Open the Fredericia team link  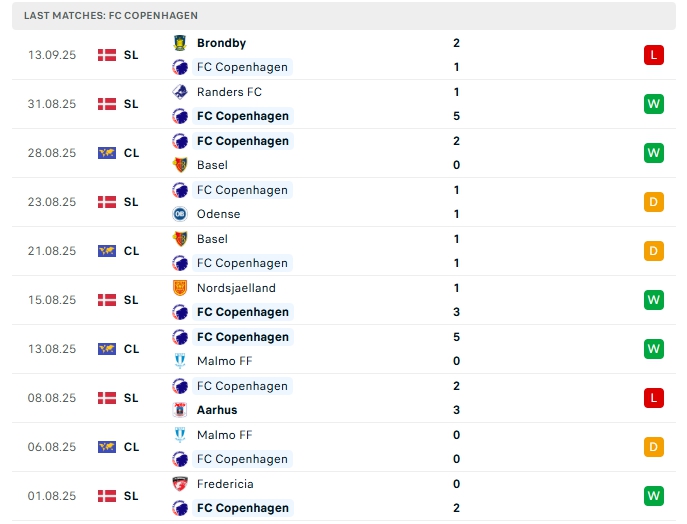pyautogui.click(x=225, y=484)
